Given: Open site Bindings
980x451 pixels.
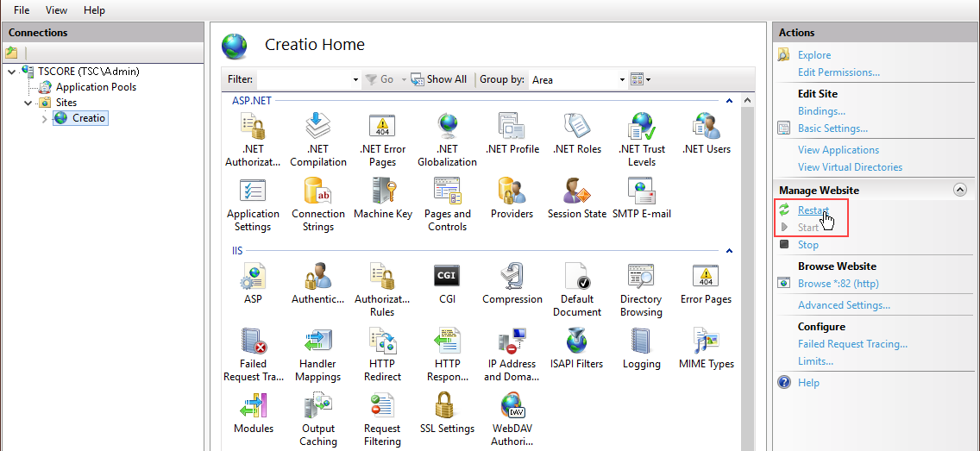Looking at the screenshot, I should point(821,111).
